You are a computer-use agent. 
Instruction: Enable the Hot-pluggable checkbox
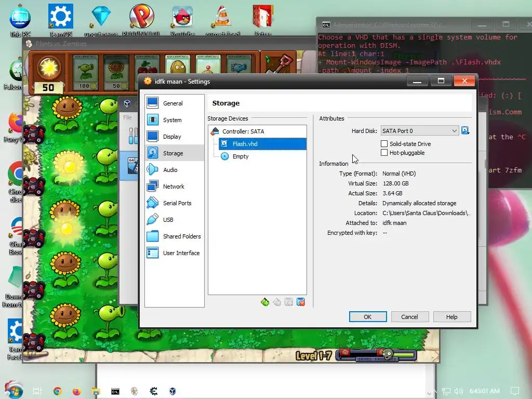384,153
